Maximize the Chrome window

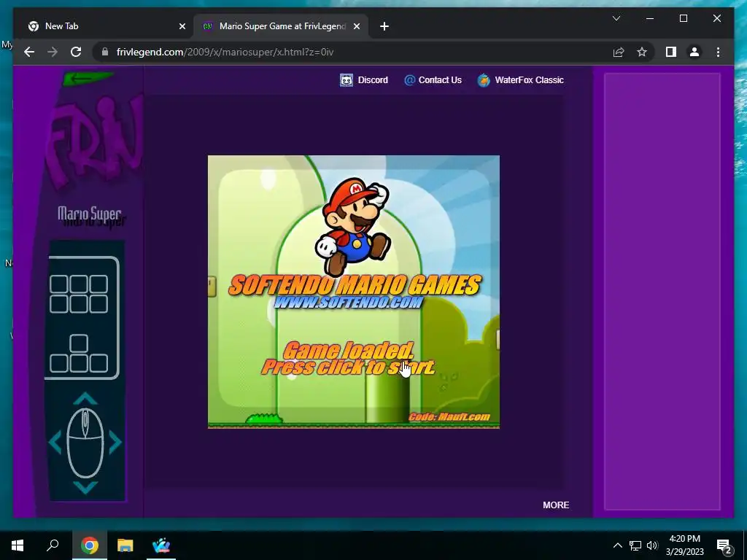coord(683,18)
